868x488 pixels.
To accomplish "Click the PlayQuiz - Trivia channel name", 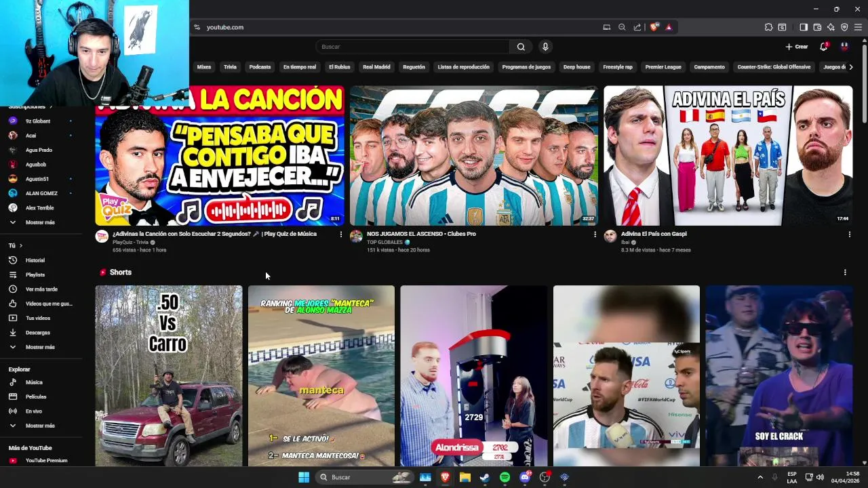I will tap(130, 242).
